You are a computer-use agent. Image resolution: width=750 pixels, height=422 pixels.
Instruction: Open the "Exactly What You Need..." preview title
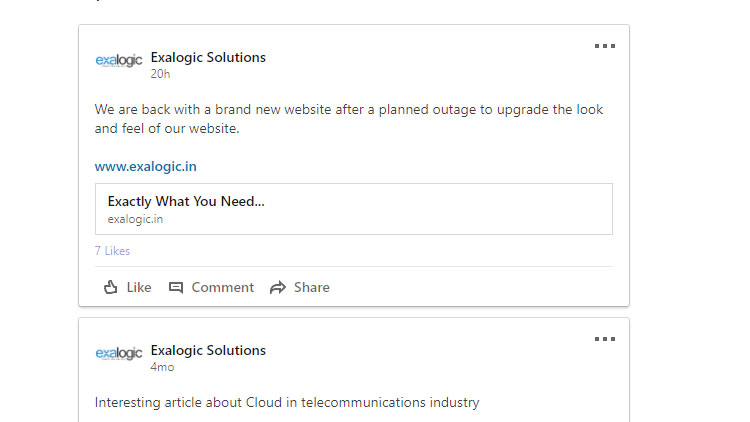(186, 201)
